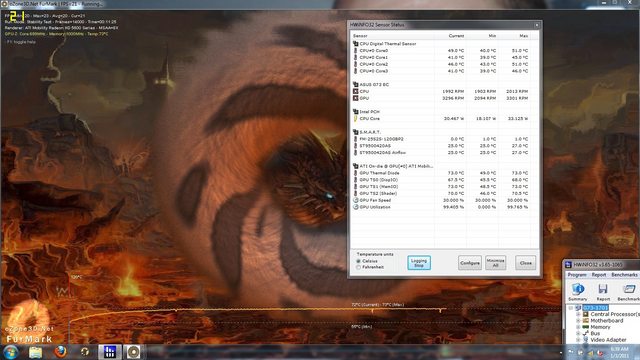Click GPU fan icon under ASUS G73 EC
The height and width of the screenshot is (360, 640).
(x=356, y=98)
